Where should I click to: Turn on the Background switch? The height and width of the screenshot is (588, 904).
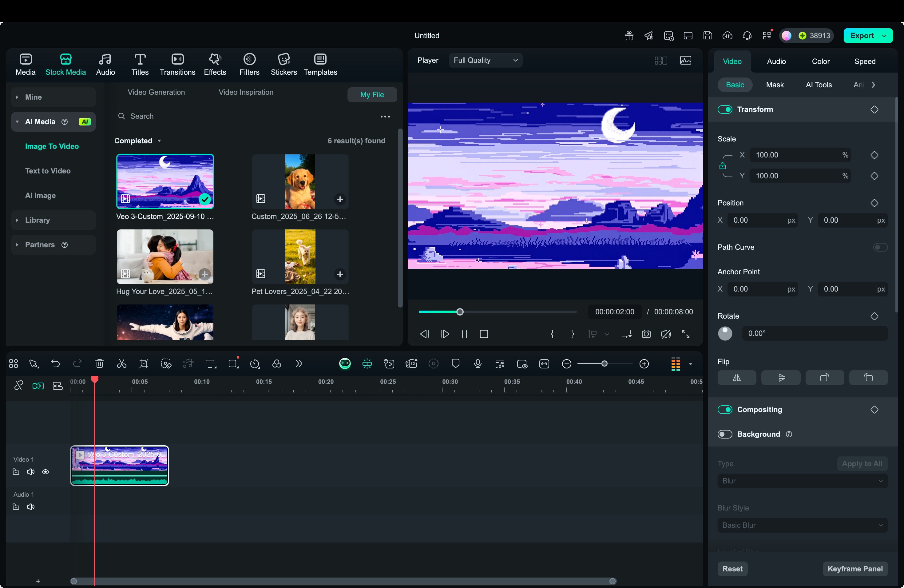pyautogui.click(x=725, y=434)
